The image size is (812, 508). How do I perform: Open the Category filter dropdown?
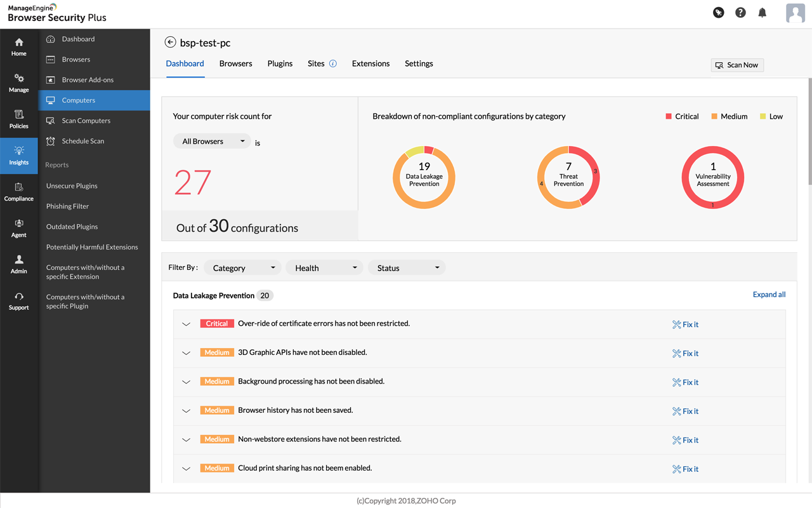pos(242,267)
